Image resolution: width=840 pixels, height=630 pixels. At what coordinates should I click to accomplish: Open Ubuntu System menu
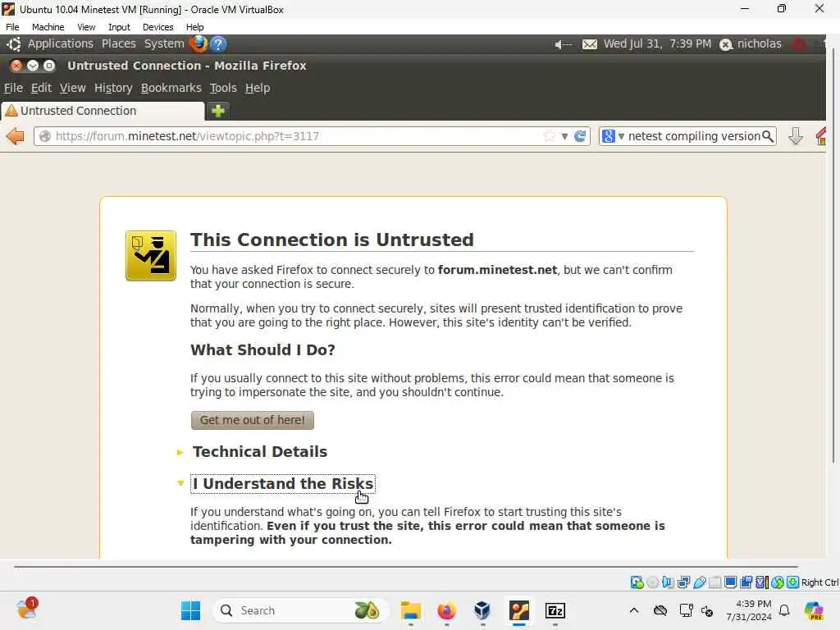(164, 44)
